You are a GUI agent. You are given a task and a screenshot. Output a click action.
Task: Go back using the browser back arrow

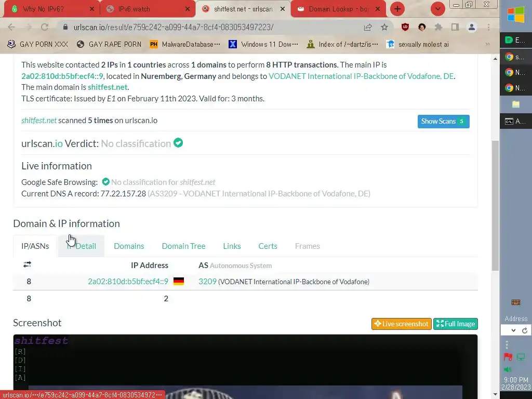[11, 27]
